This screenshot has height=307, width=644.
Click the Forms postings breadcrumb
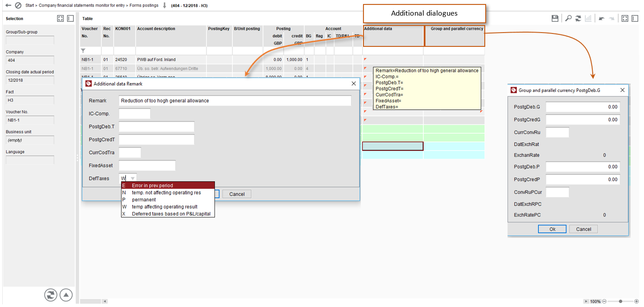click(x=144, y=6)
